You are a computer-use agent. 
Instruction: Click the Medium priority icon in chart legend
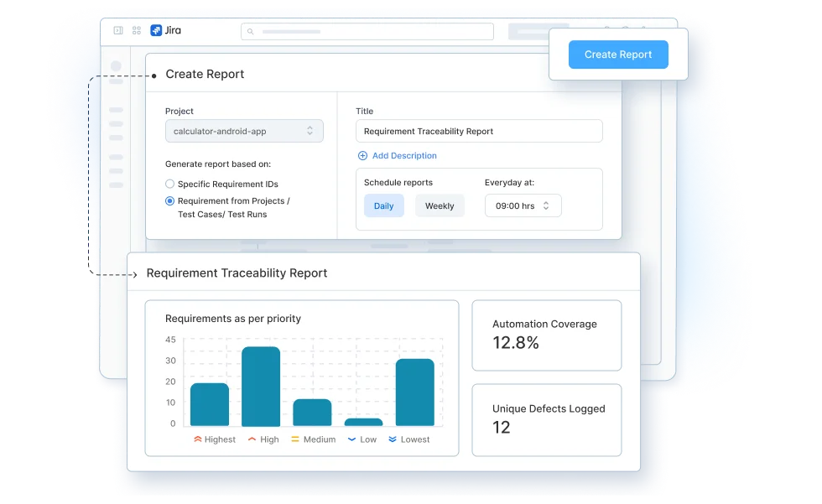click(294, 438)
